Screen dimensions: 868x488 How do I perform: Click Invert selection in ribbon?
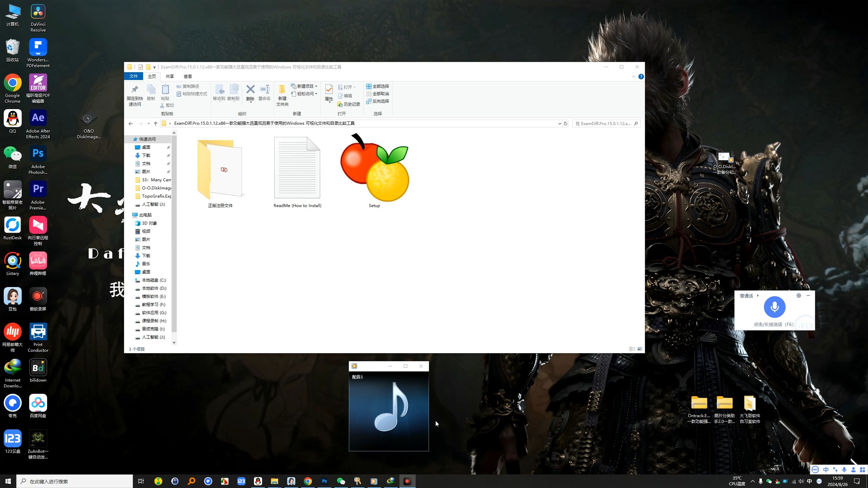(377, 101)
